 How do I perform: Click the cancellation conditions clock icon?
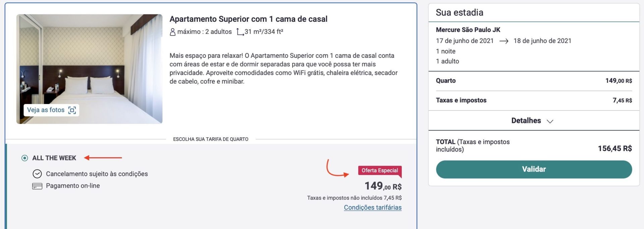point(37,174)
